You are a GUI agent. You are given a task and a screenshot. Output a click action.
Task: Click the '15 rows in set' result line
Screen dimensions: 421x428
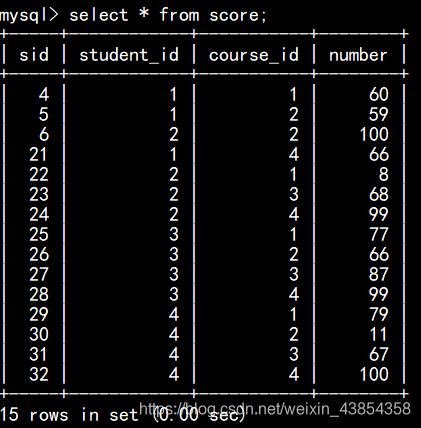point(123,415)
